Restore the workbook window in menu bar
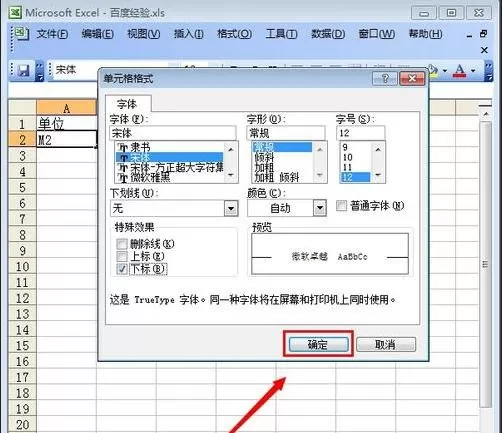The width and height of the screenshot is (503, 433). (x=484, y=34)
